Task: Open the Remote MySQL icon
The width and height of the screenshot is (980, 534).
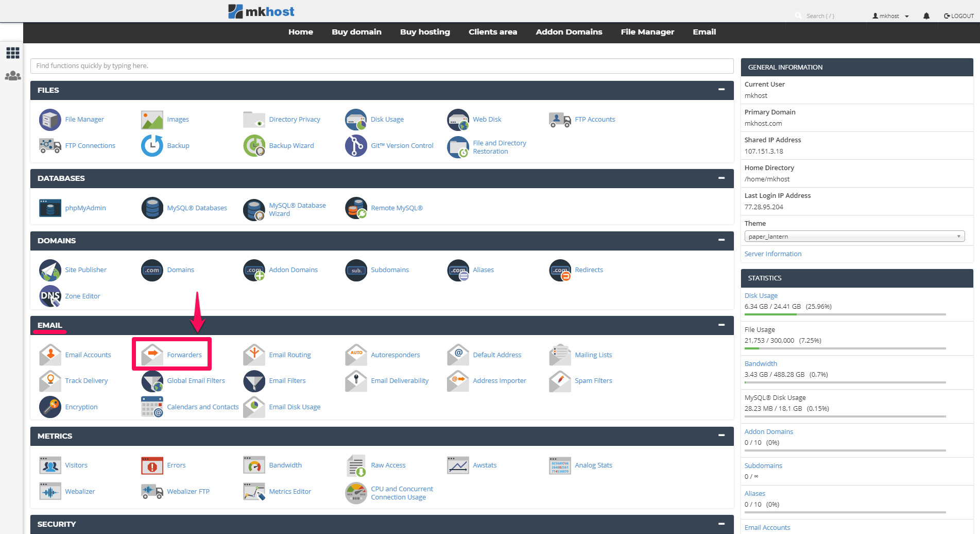Action: pyautogui.click(x=356, y=208)
